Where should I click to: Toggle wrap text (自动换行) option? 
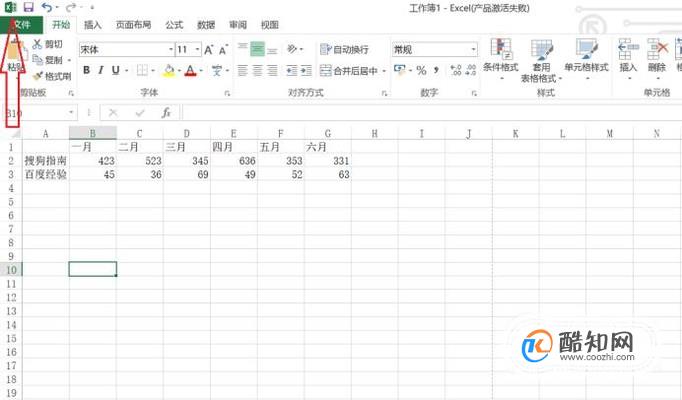344,49
